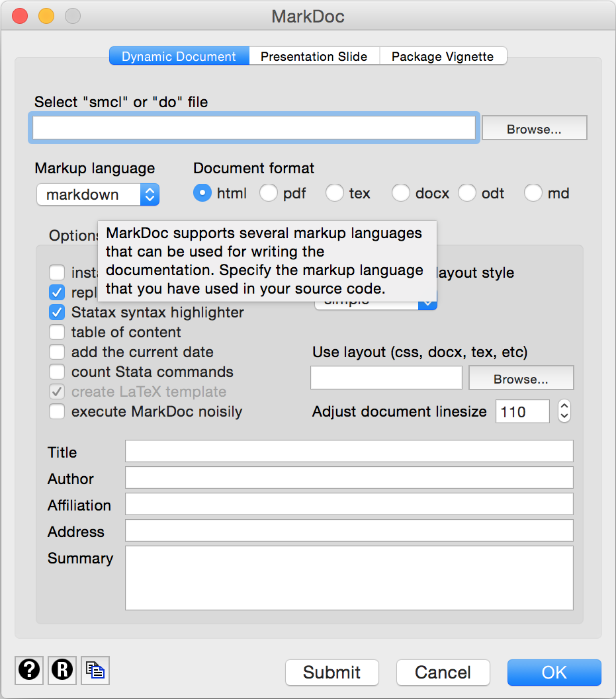Click the smcl or do file input field
Viewport: 616px width, 699px height.
point(254,128)
